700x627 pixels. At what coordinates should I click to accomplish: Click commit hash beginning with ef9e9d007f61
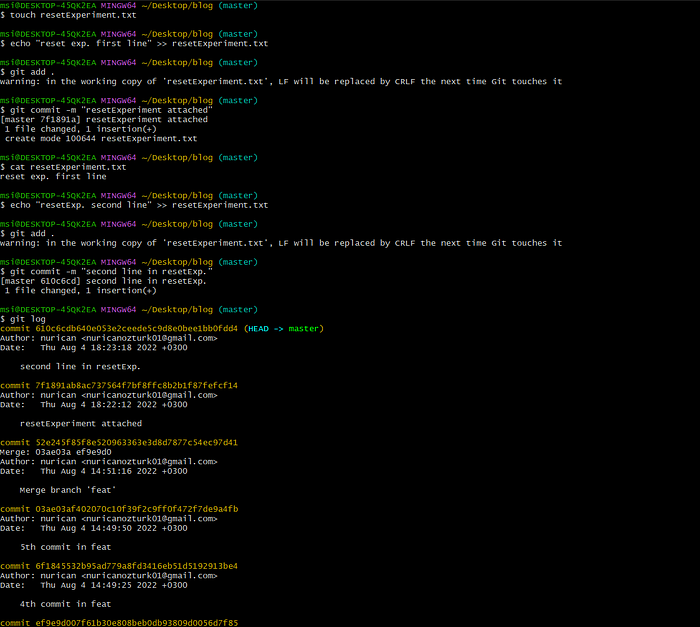(137, 623)
